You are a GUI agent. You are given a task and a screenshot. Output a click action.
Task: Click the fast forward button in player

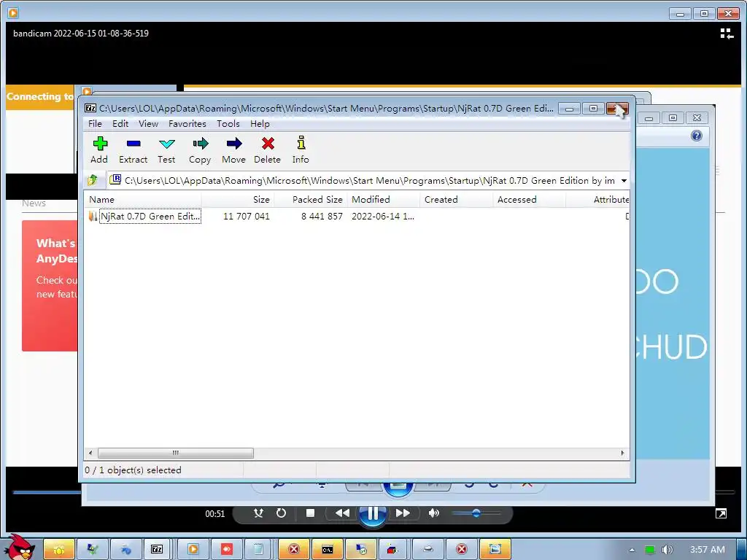(x=403, y=513)
